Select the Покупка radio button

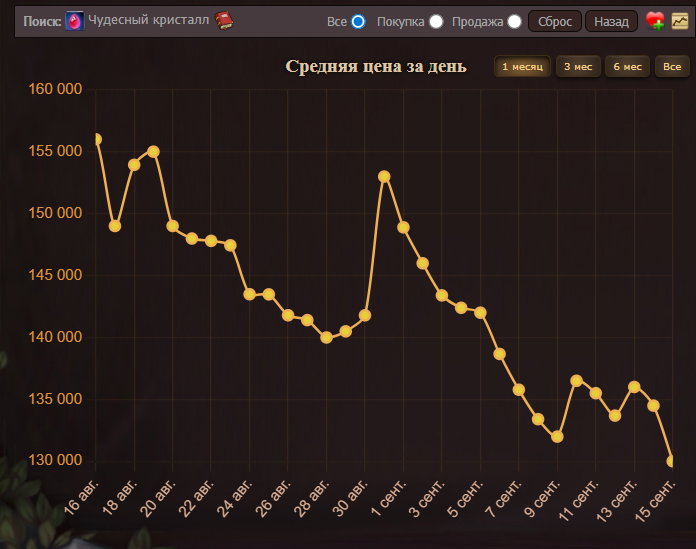click(x=436, y=21)
